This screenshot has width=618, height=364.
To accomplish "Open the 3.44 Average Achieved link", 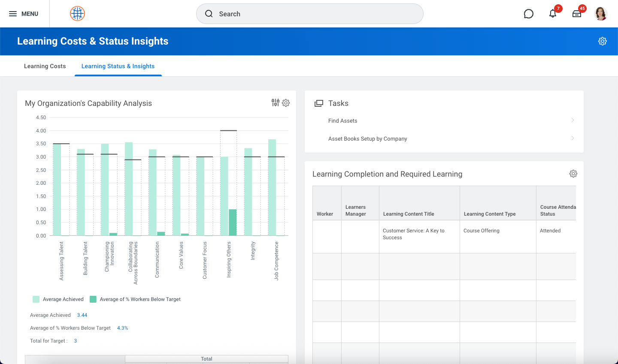I will point(82,315).
